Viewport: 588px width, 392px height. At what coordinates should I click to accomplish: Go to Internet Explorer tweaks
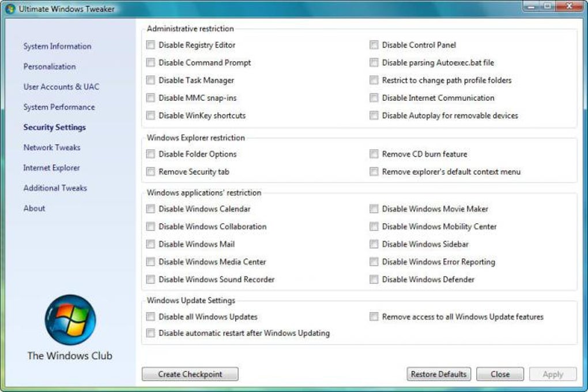52,168
